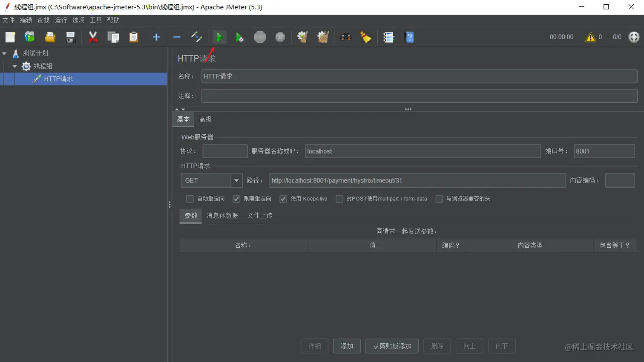The image size is (644, 362).
Task: Enable the 自动重定向 checkbox
Action: pyautogui.click(x=190, y=199)
